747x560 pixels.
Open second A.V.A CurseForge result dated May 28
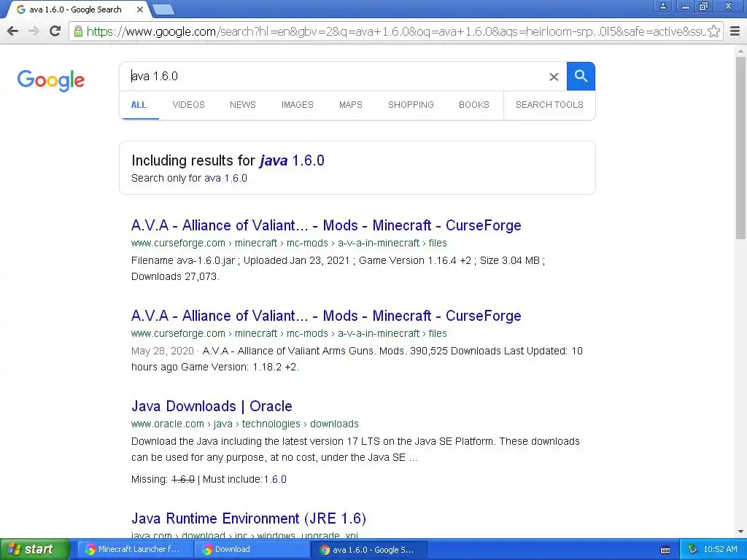326,316
